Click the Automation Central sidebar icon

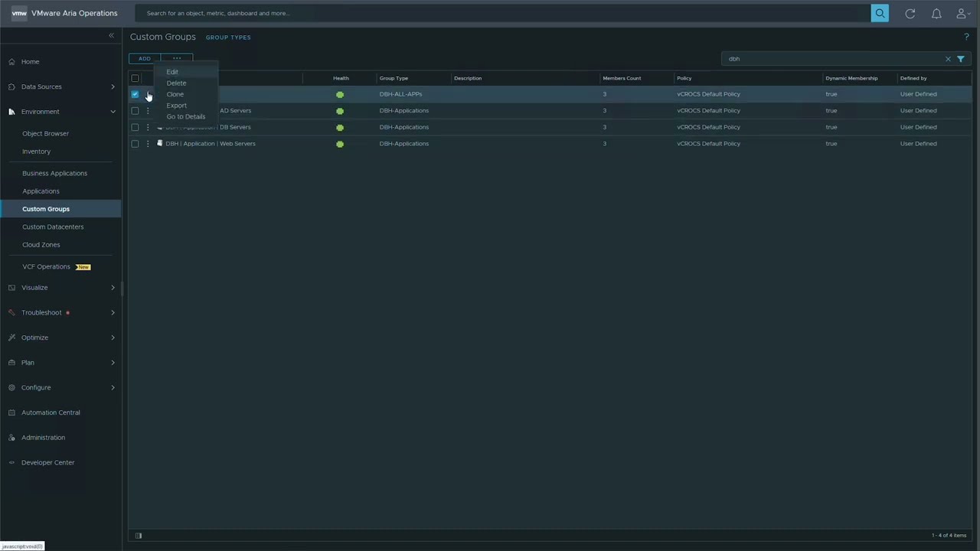11,412
